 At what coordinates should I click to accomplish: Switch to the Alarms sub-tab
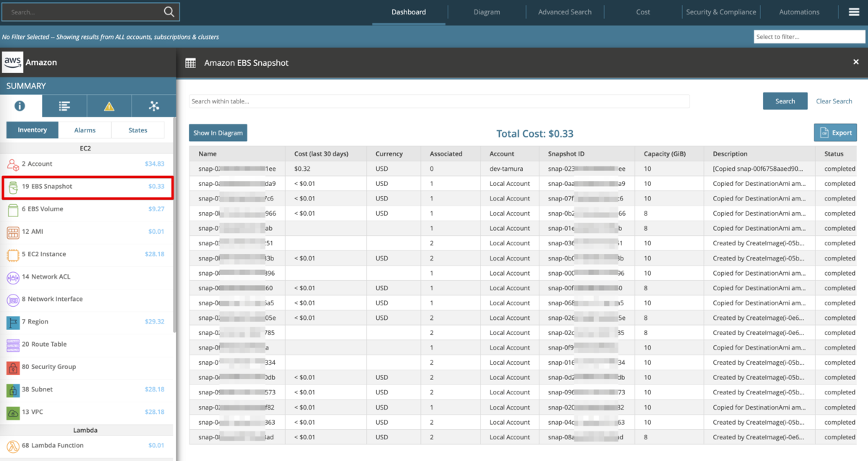click(85, 130)
